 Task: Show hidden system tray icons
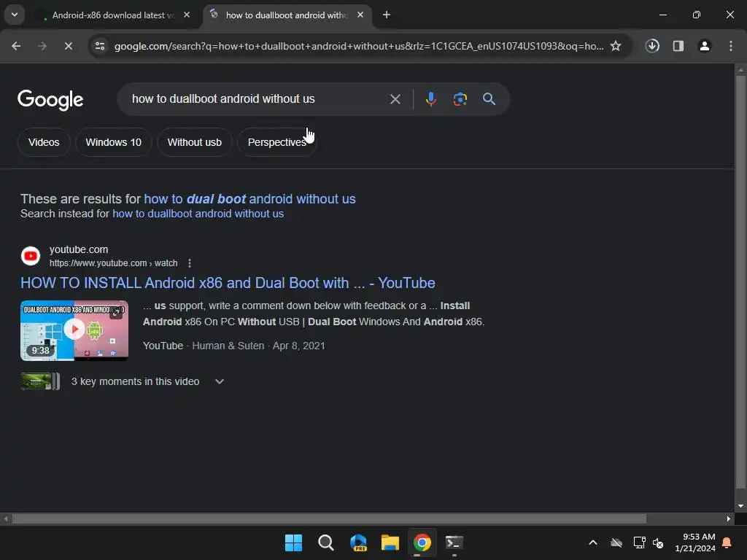[x=593, y=542]
